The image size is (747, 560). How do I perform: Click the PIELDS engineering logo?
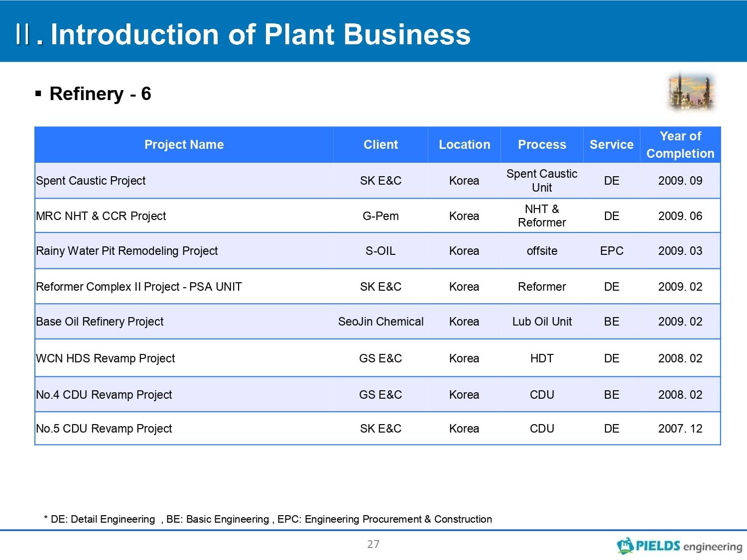(x=679, y=546)
